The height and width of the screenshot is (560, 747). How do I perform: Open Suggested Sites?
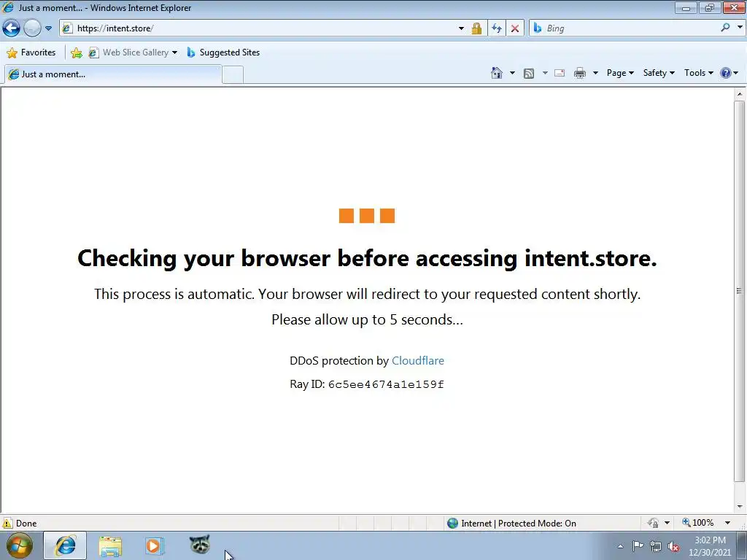[223, 52]
